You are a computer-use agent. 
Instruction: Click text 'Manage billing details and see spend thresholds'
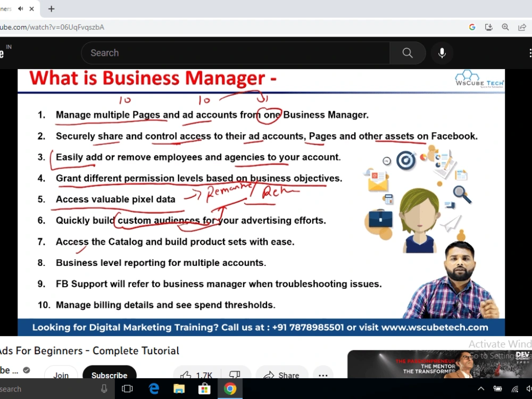pos(165,305)
